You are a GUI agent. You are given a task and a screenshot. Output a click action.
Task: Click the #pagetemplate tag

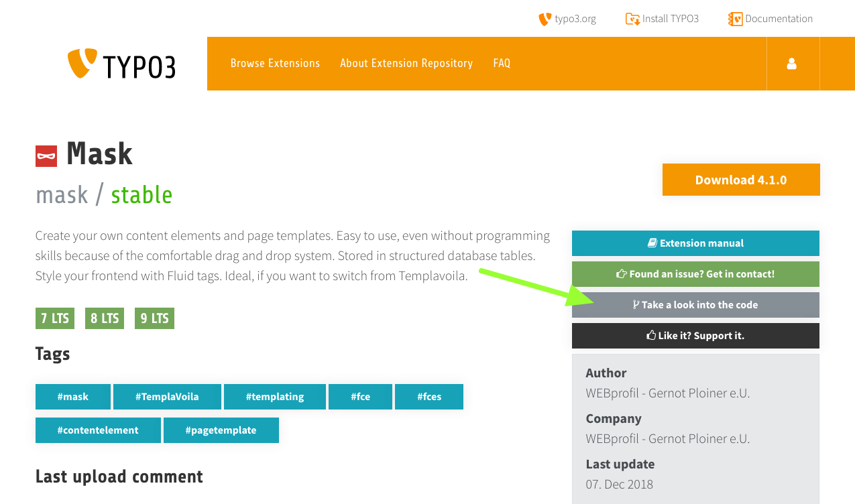click(221, 430)
